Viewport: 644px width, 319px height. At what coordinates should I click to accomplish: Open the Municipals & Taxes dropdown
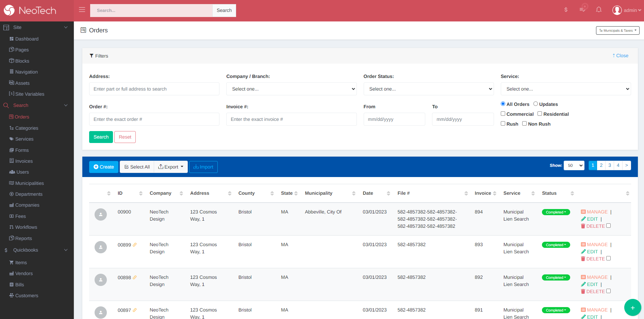click(x=618, y=31)
